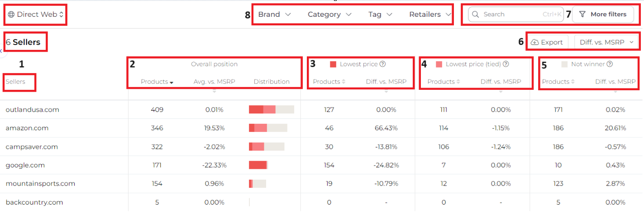Click the help icon next to Lowest price

click(x=382, y=64)
